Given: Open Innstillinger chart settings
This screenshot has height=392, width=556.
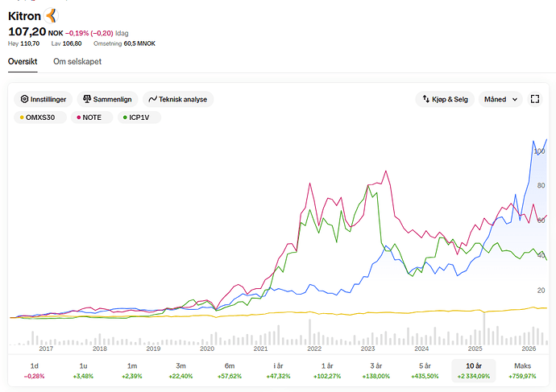Looking at the screenshot, I should (44, 99).
